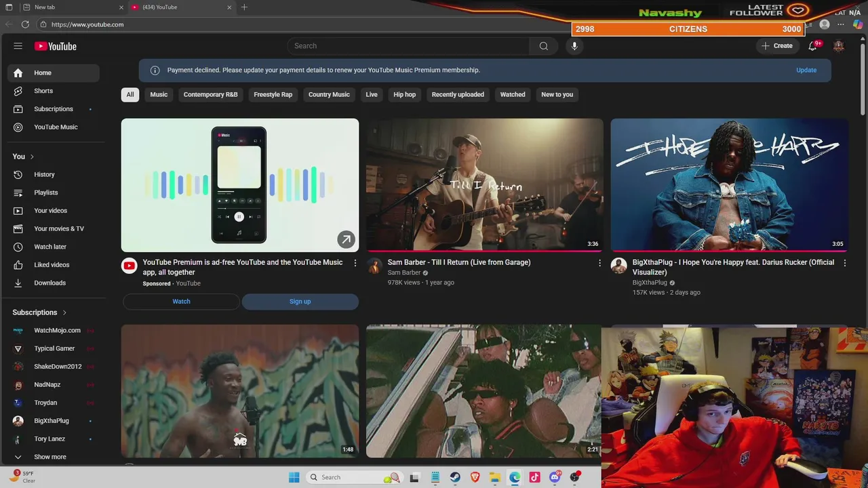The height and width of the screenshot is (488, 868).
Task: Click Sign up for YouTube Premium
Action: [x=300, y=302]
